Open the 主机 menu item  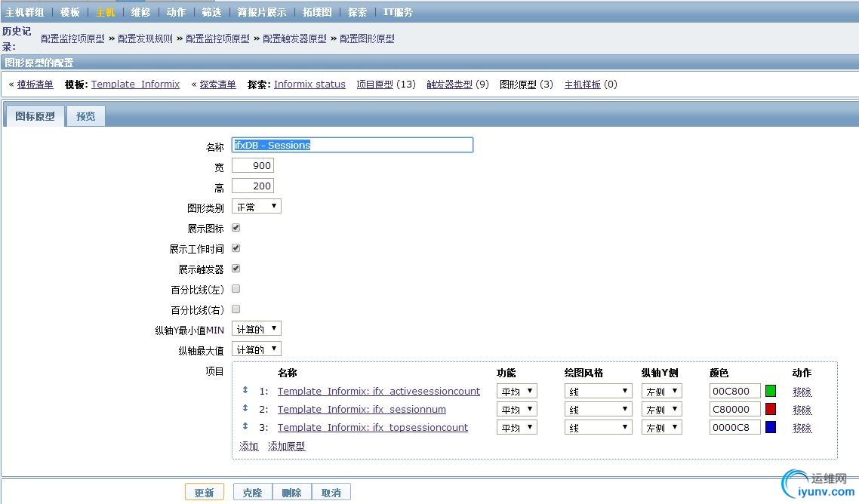click(x=105, y=12)
